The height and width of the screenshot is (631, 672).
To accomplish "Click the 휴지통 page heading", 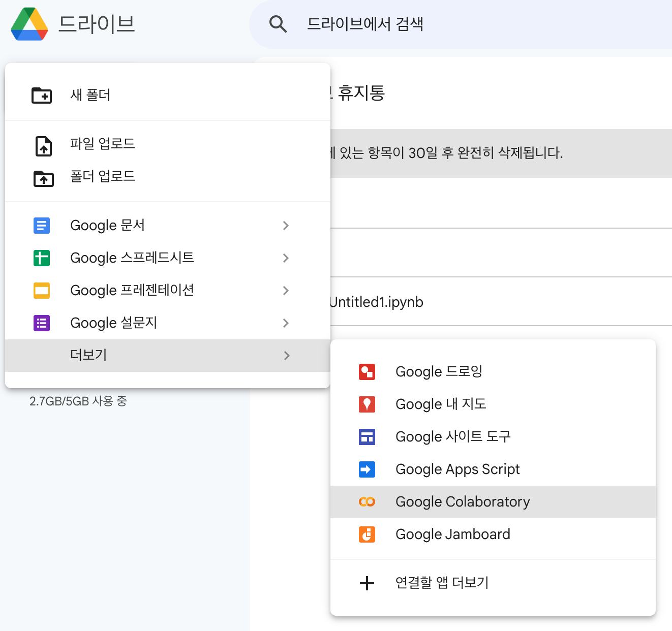I will click(361, 93).
